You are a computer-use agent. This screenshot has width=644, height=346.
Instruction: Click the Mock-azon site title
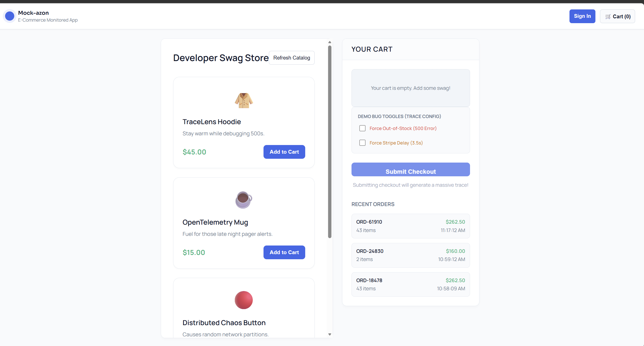pos(33,13)
